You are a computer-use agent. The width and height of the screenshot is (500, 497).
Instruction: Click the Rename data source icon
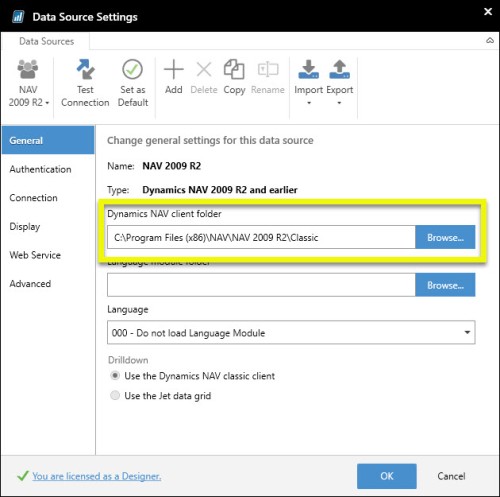click(x=268, y=69)
